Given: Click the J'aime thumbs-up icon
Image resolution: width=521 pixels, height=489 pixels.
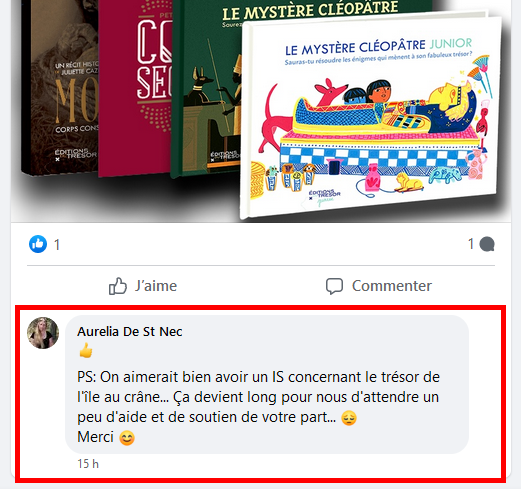Looking at the screenshot, I should [x=118, y=286].
